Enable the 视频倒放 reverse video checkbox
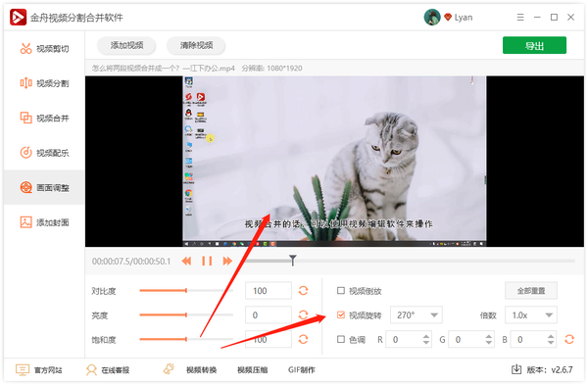The height and width of the screenshot is (385, 588). (340, 291)
